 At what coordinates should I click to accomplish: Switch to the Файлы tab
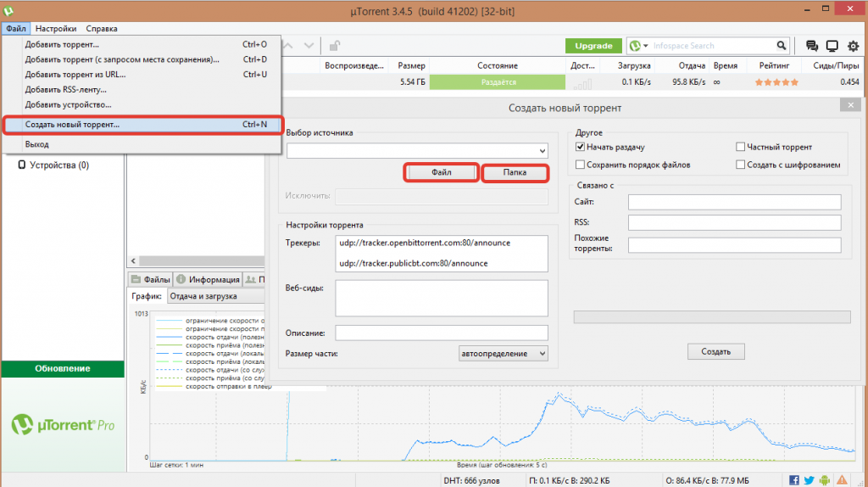click(x=151, y=279)
